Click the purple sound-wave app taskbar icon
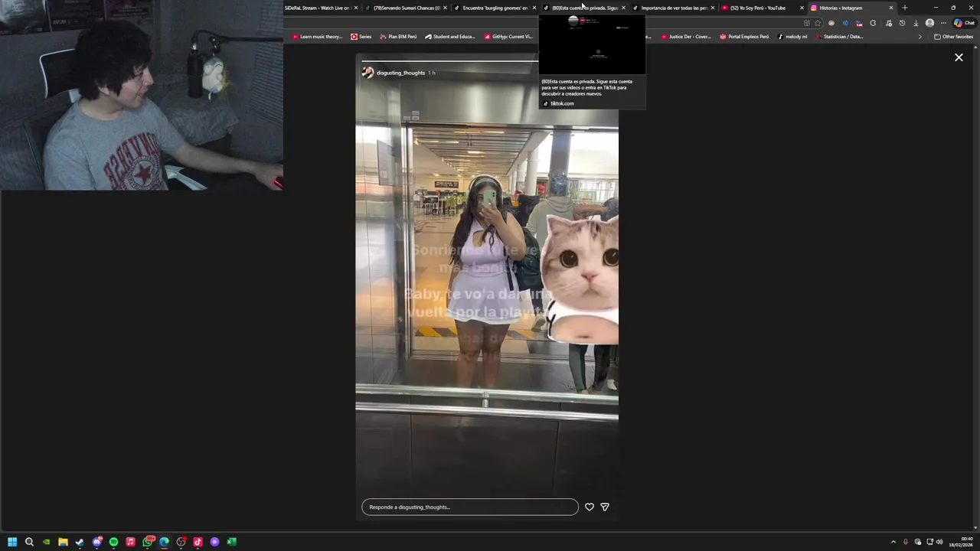The height and width of the screenshot is (551, 980). pos(214,542)
